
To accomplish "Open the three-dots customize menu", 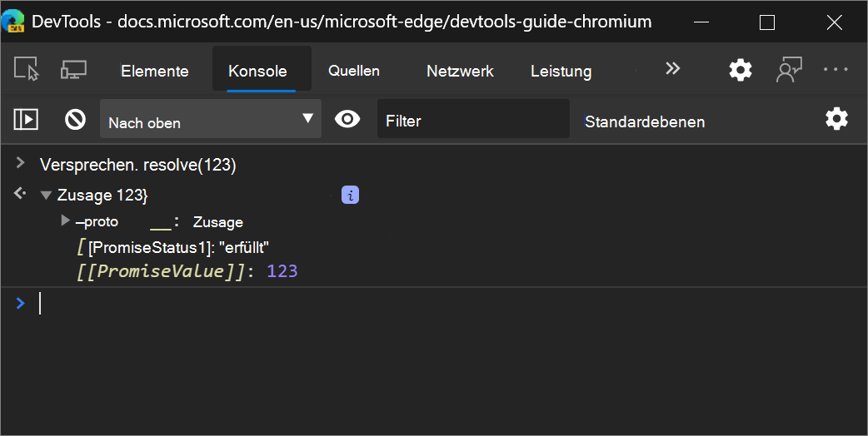I will [x=836, y=70].
